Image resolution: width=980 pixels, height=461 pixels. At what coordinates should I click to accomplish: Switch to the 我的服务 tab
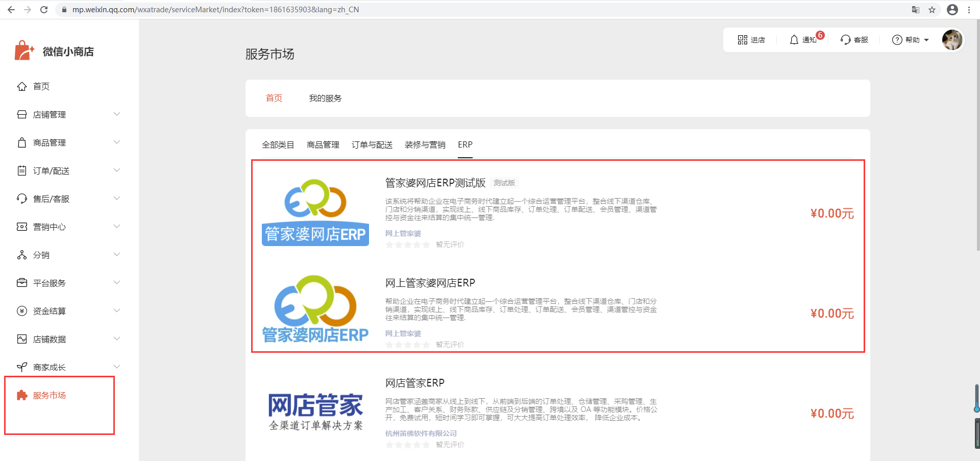[325, 98]
